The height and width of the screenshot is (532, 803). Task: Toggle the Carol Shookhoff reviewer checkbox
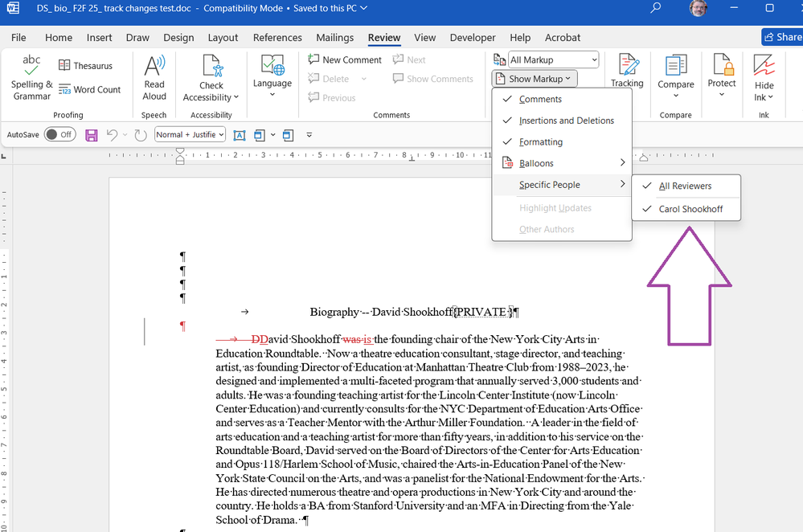pos(690,209)
